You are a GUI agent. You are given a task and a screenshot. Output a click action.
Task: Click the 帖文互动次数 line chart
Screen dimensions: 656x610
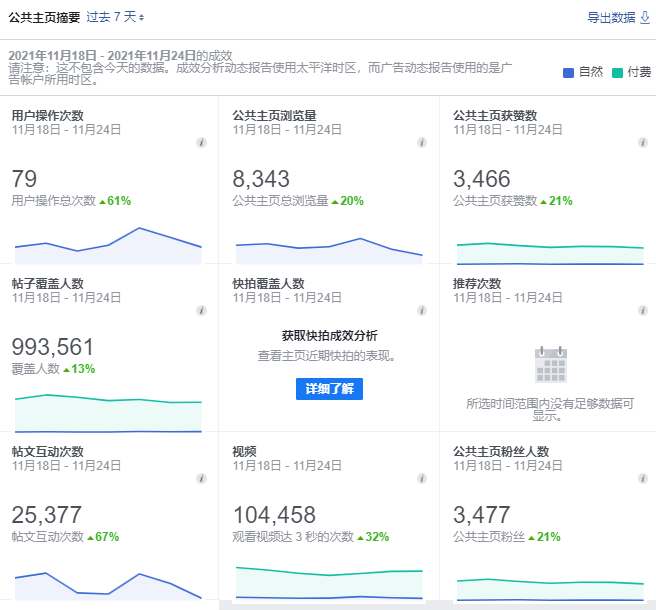tap(108, 586)
